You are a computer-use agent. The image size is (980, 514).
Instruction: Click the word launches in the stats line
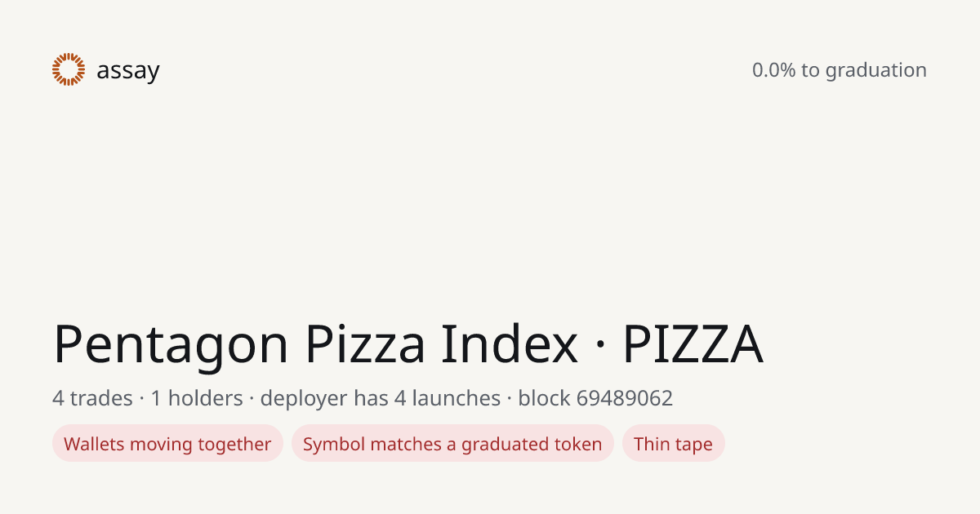click(x=456, y=398)
